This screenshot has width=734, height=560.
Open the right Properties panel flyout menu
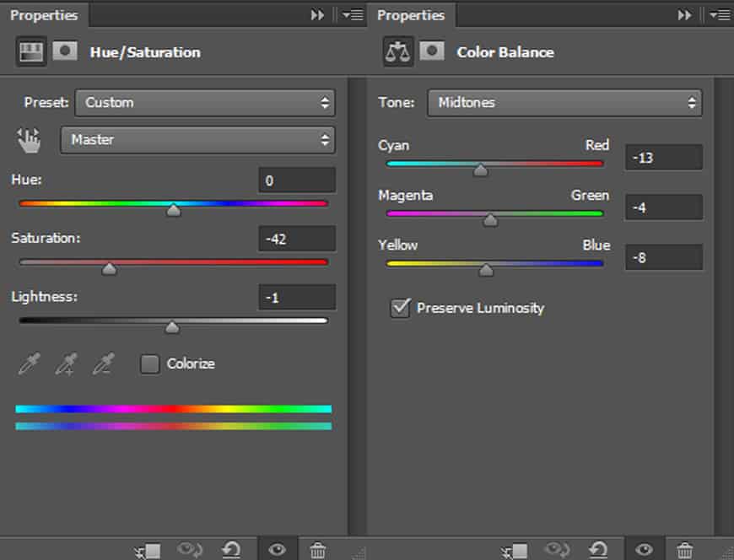coord(720,15)
